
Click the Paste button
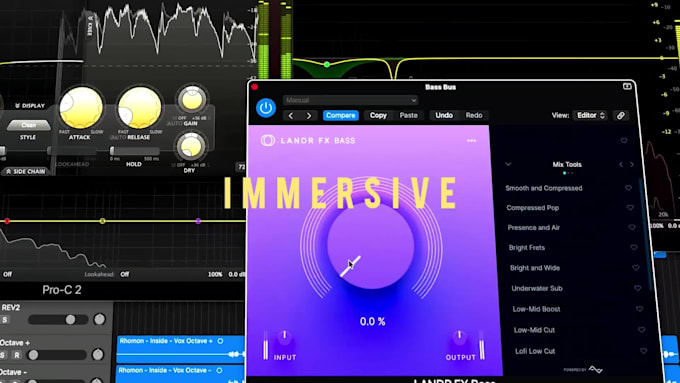pos(409,115)
